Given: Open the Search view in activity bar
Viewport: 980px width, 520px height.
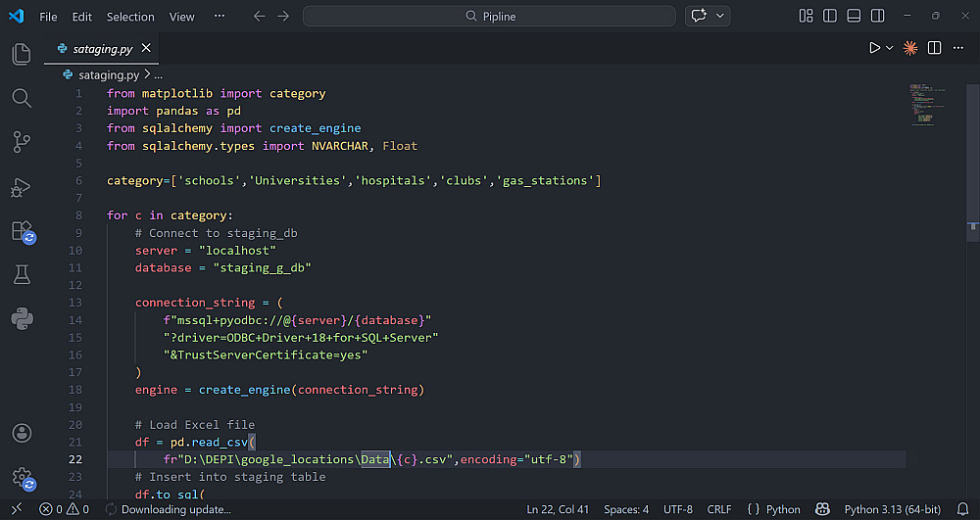Looking at the screenshot, I should tap(21, 98).
